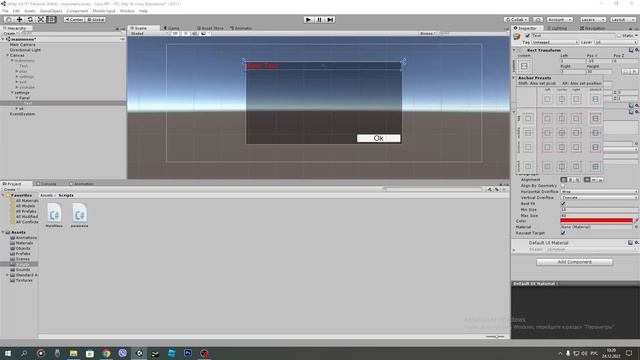
Task: Switch to the Asset Store tab
Action: (210, 28)
